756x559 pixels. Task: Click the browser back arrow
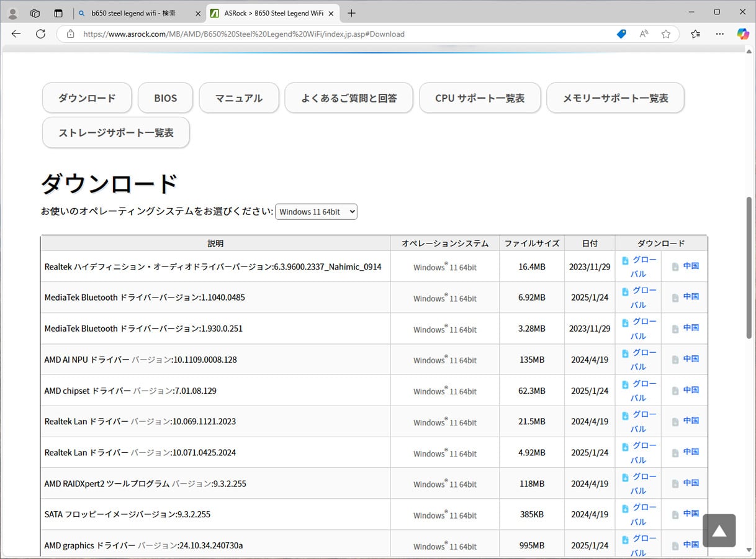(x=16, y=34)
